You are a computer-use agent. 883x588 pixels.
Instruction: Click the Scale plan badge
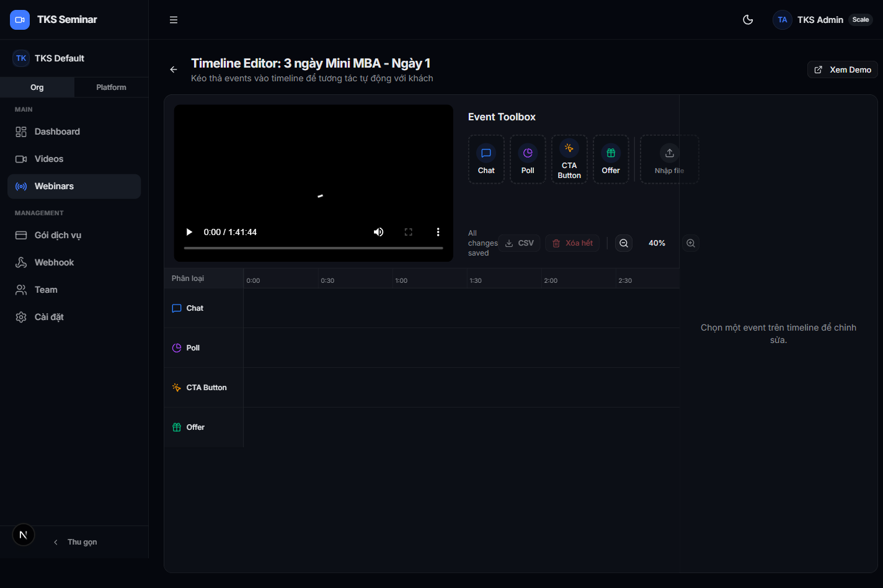pos(861,20)
